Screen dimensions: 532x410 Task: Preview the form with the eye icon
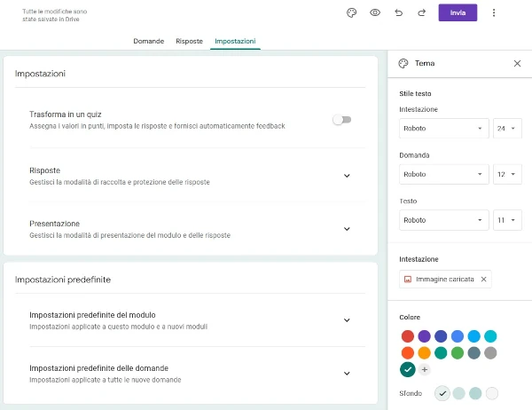point(375,13)
